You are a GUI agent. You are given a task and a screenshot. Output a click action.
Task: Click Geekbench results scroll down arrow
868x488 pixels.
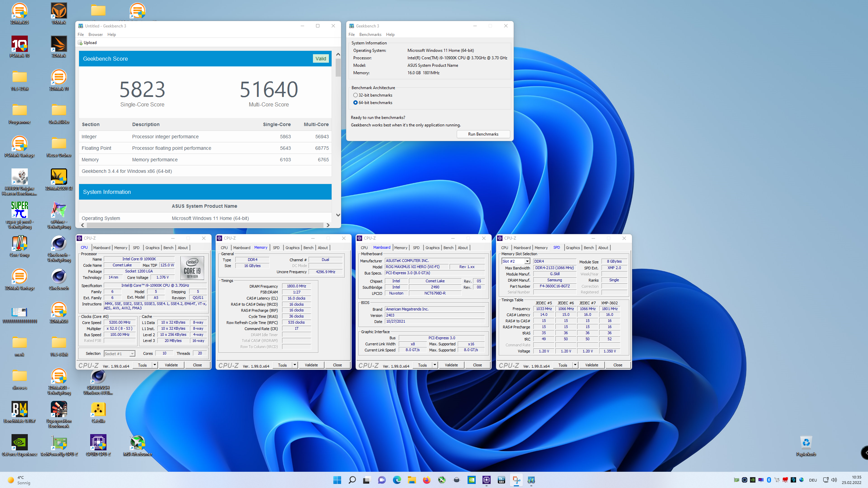click(x=338, y=215)
